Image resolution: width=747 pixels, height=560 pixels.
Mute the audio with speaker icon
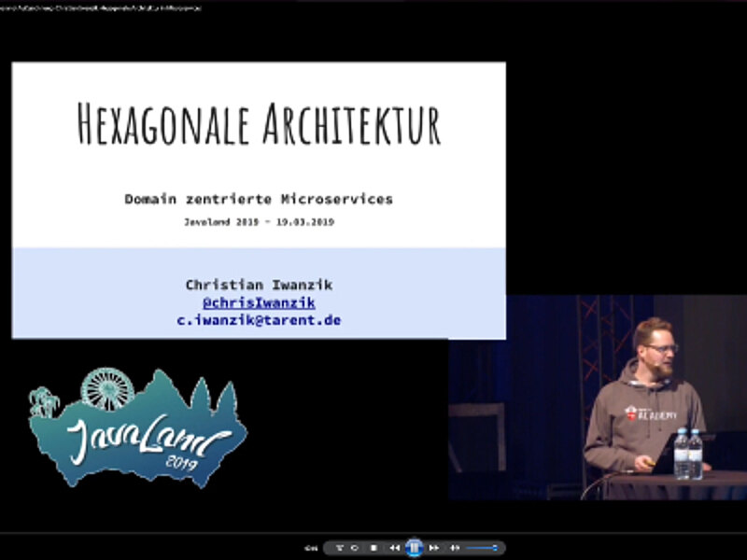(x=455, y=548)
